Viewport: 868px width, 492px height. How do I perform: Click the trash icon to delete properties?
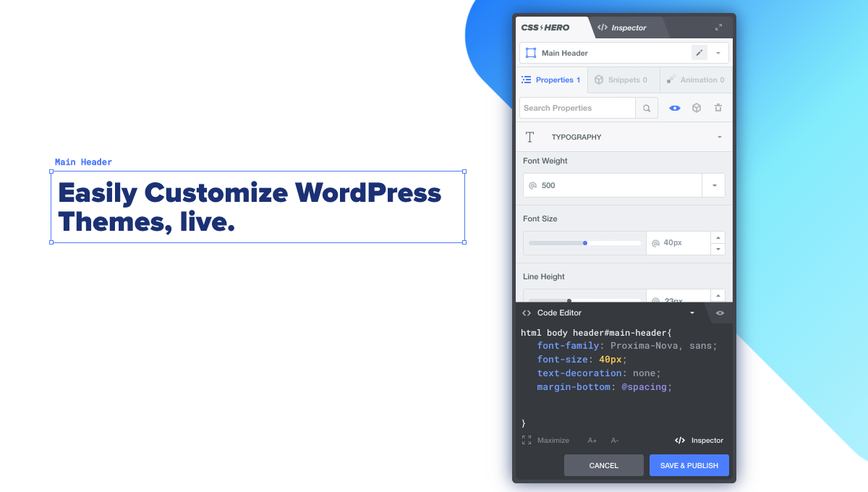click(x=718, y=108)
